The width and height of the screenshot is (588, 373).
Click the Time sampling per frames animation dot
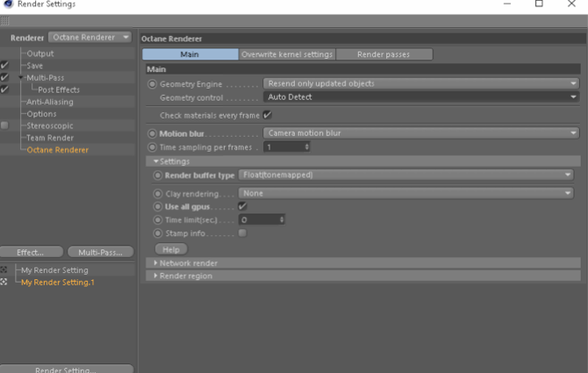coord(152,147)
